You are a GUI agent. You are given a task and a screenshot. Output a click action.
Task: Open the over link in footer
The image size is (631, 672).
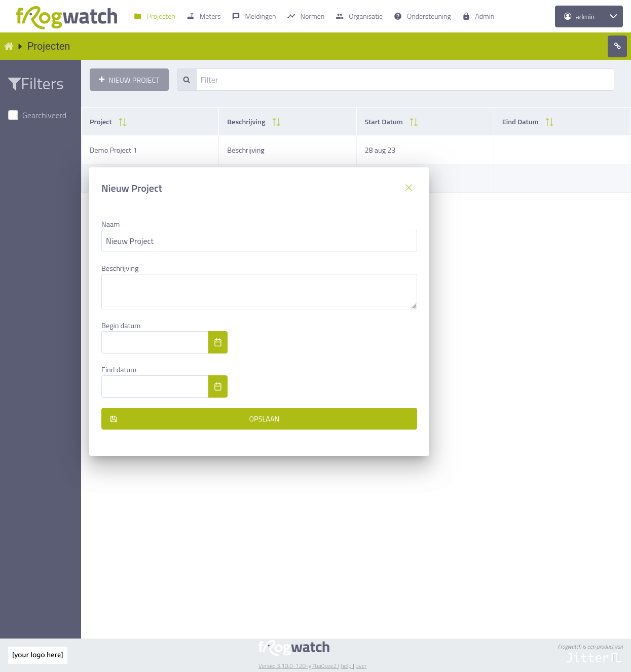(x=361, y=666)
